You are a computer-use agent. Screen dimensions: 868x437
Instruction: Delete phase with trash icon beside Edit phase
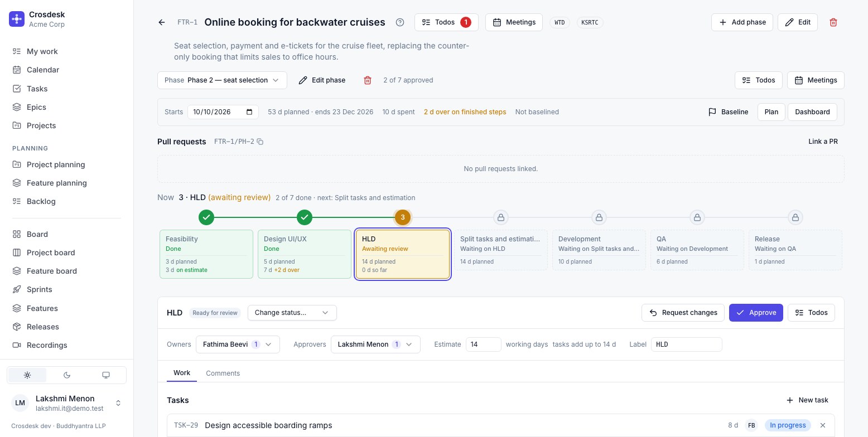[x=368, y=80]
